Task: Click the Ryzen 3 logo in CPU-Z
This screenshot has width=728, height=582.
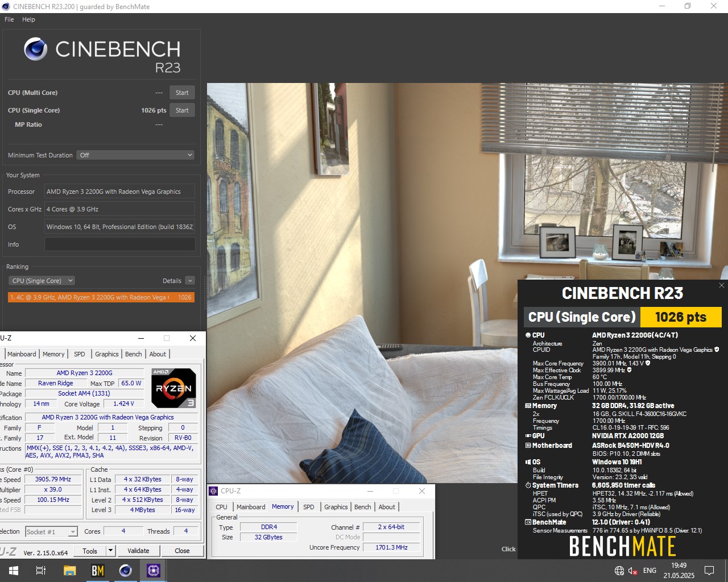Action: tap(173, 388)
